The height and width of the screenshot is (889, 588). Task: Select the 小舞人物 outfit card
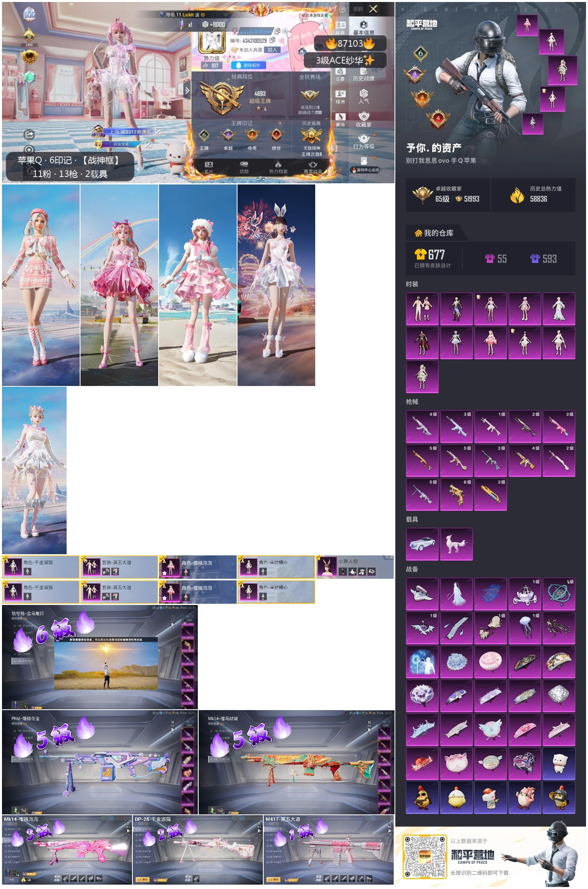[x=354, y=567]
